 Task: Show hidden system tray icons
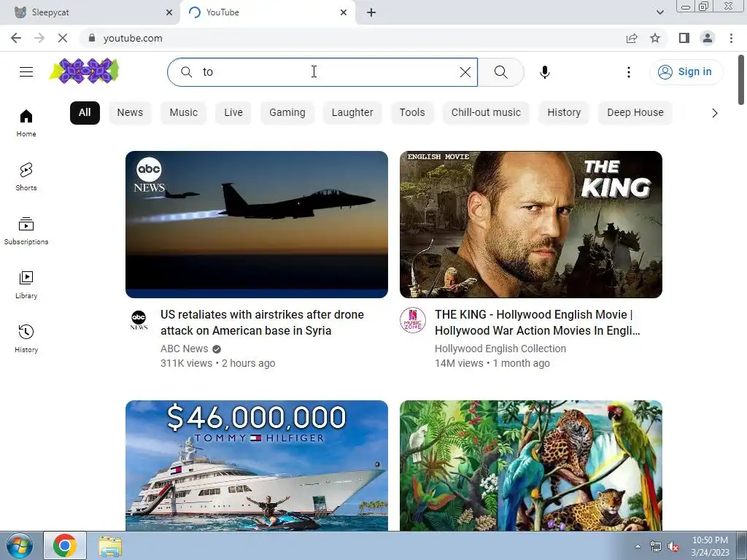pyautogui.click(x=638, y=546)
